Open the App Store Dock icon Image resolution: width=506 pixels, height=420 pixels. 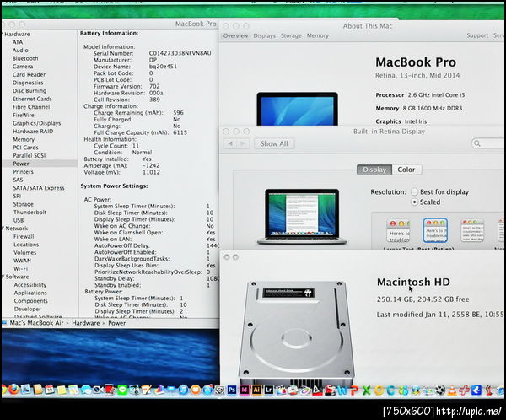pyautogui.click(x=207, y=390)
